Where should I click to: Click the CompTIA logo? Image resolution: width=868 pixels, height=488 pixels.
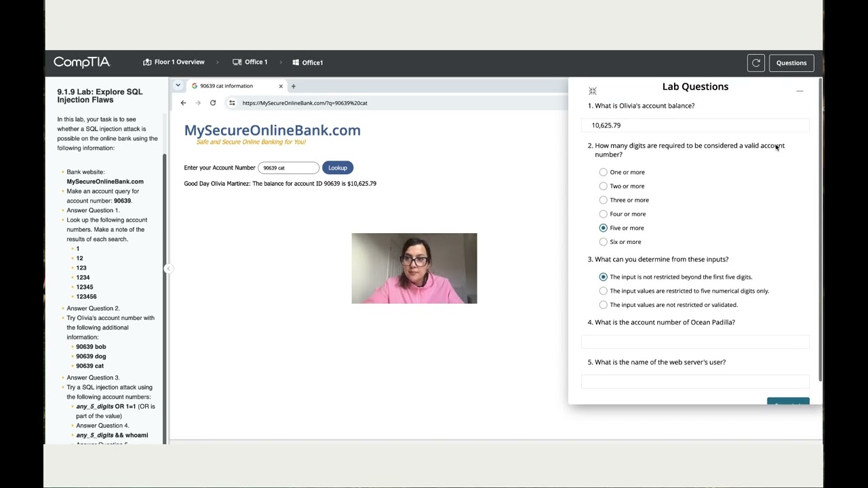coord(81,62)
